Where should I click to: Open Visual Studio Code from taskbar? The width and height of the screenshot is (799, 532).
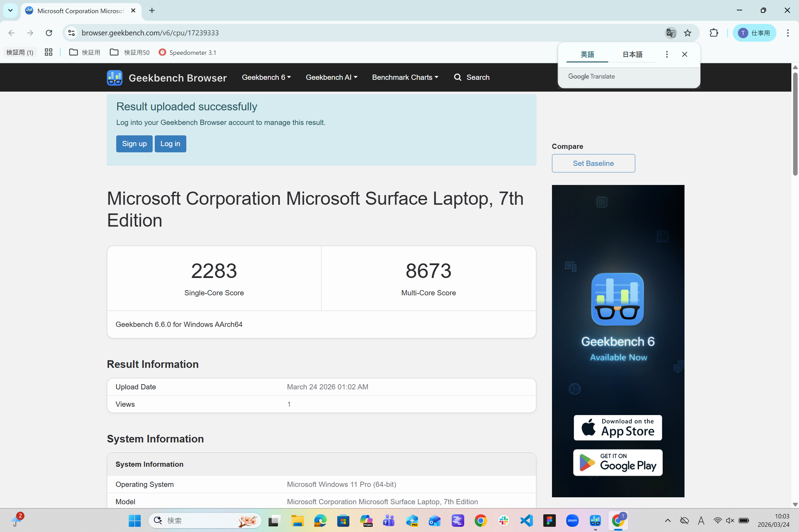pyautogui.click(x=526, y=520)
